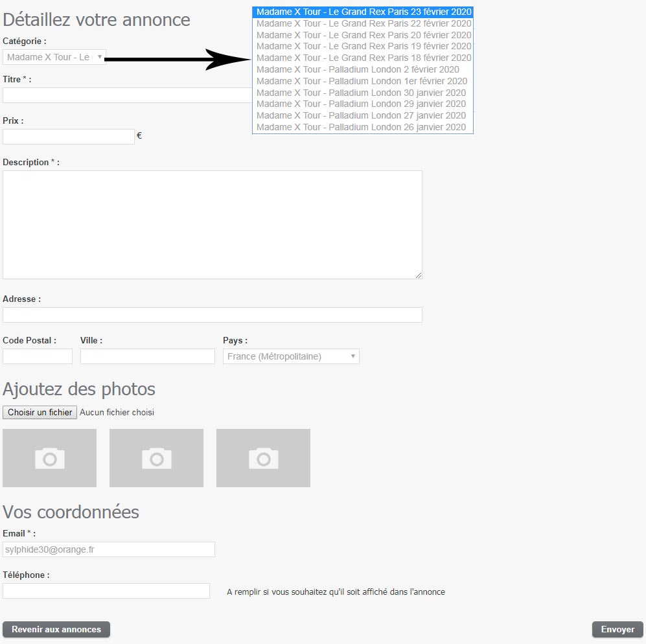Click the Téléphone input field
Viewport: 646px width, 644px height.
click(106, 591)
